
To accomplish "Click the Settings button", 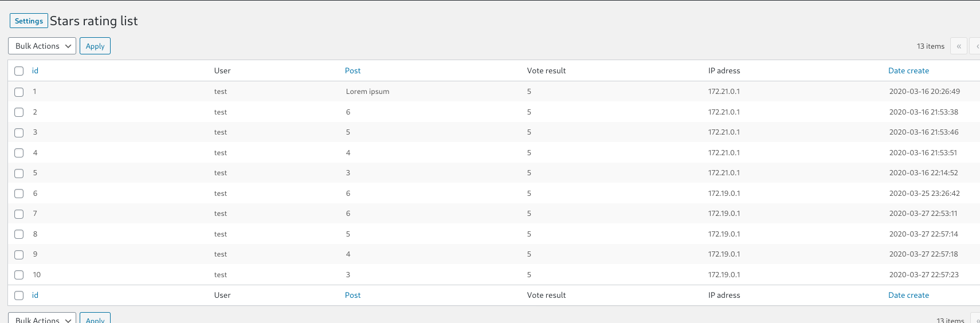I will tap(29, 21).
